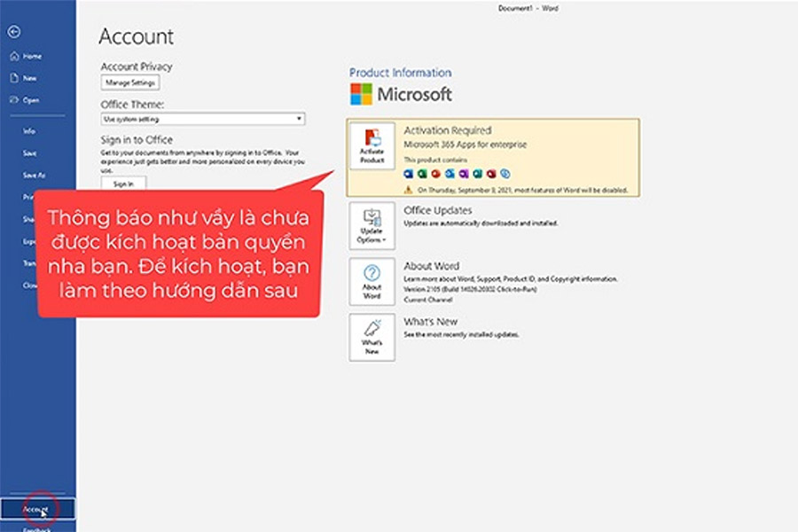Click the What's New icon button
Image resolution: width=798 pixels, height=532 pixels.
pyautogui.click(x=372, y=335)
